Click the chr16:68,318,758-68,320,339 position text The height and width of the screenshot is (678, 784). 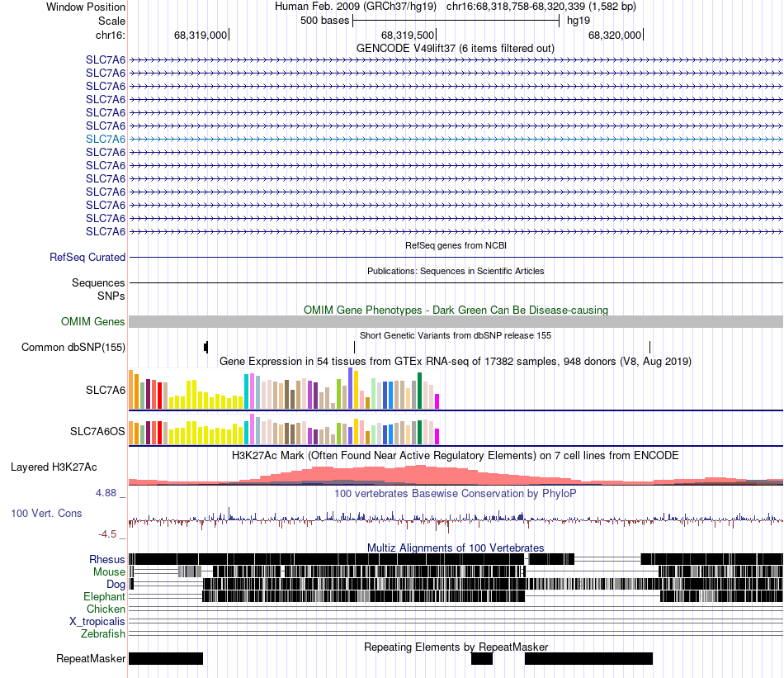pos(541,7)
